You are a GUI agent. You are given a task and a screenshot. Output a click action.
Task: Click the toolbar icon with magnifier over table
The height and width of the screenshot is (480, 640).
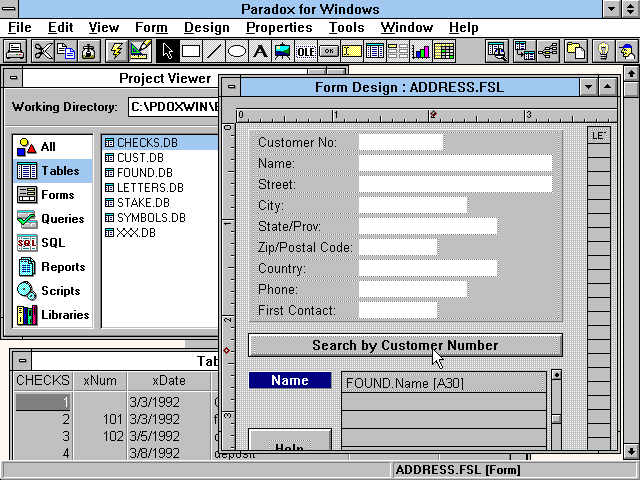[x=497, y=51]
